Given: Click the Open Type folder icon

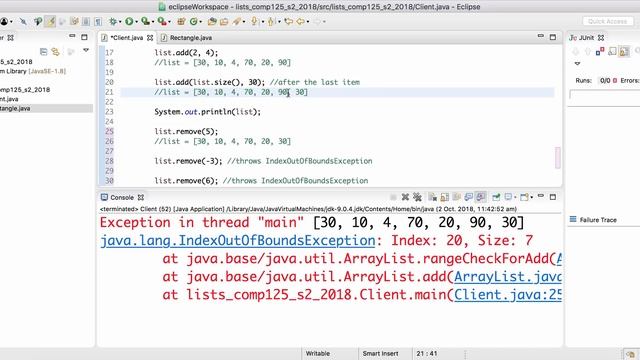Looking at the screenshot, I should click(212, 21).
